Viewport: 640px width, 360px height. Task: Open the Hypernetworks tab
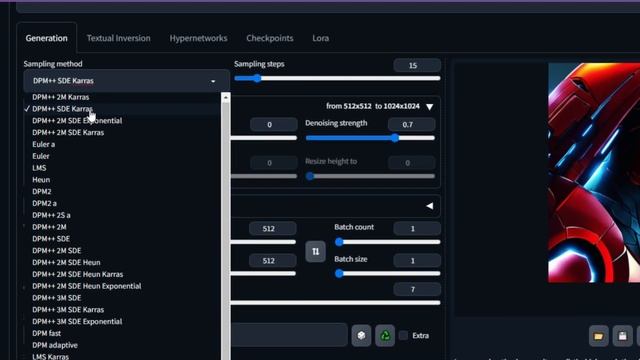(x=198, y=38)
